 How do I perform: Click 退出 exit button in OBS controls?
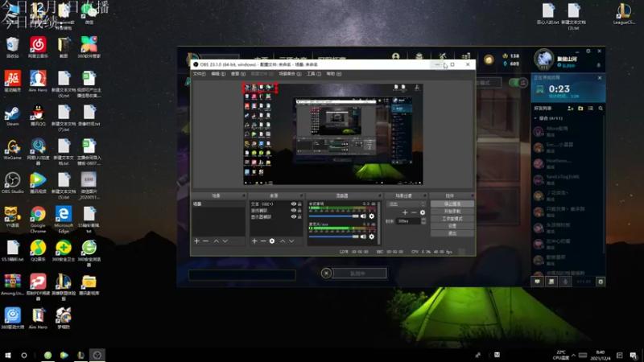pyautogui.click(x=452, y=233)
